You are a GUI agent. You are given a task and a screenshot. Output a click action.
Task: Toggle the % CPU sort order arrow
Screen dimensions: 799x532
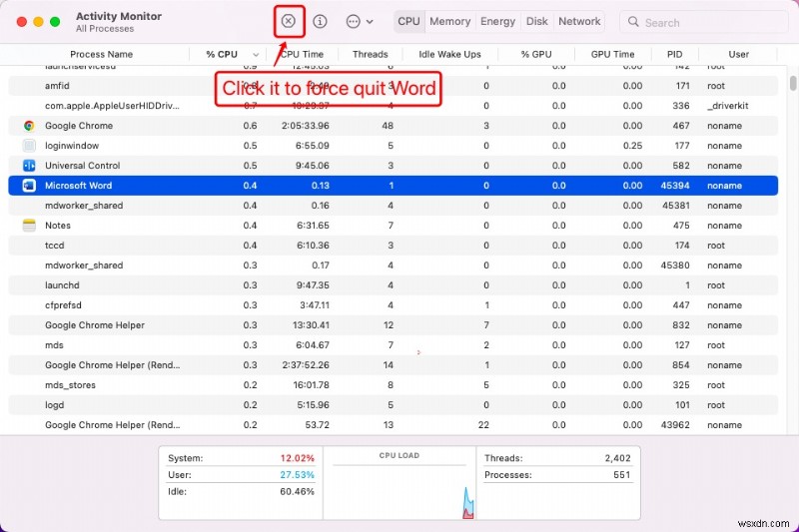click(256, 55)
